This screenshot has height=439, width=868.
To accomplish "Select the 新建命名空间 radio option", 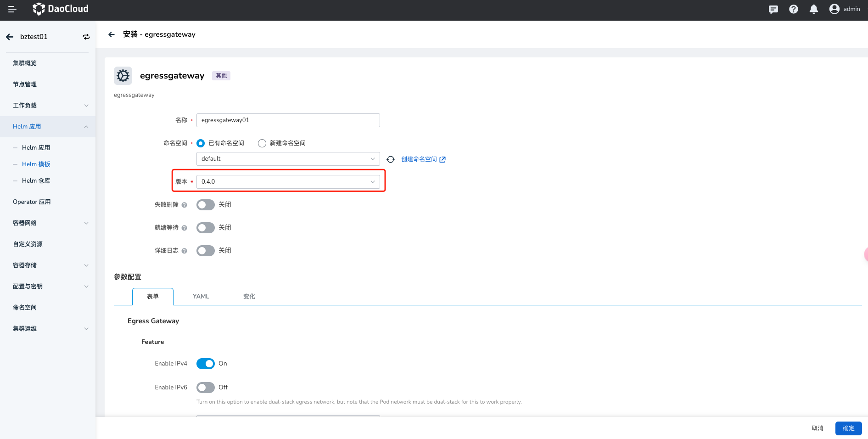I will tap(262, 143).
